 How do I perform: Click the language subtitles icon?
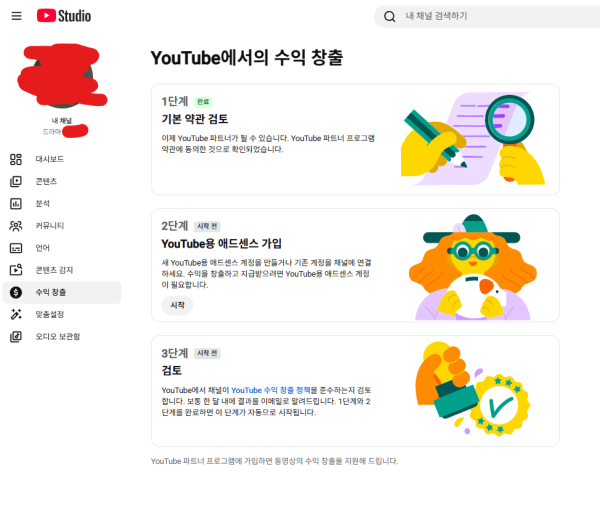(16, 248)
